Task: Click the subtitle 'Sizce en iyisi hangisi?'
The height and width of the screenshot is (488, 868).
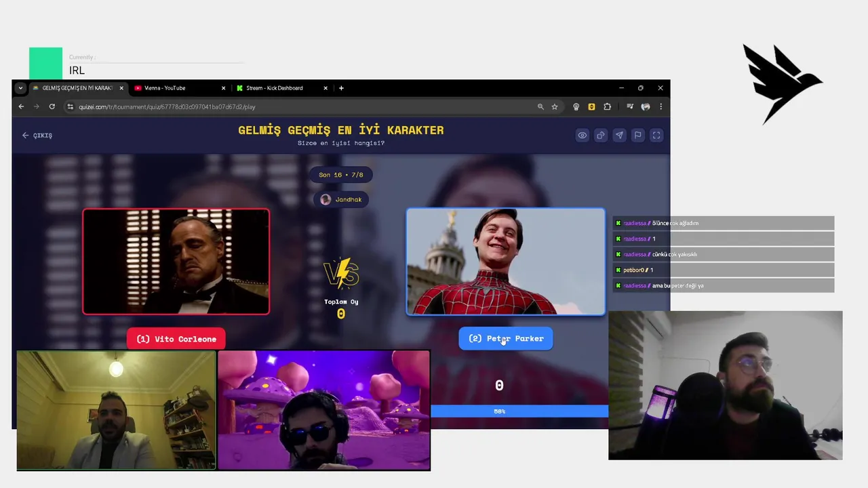Action: 341,143
